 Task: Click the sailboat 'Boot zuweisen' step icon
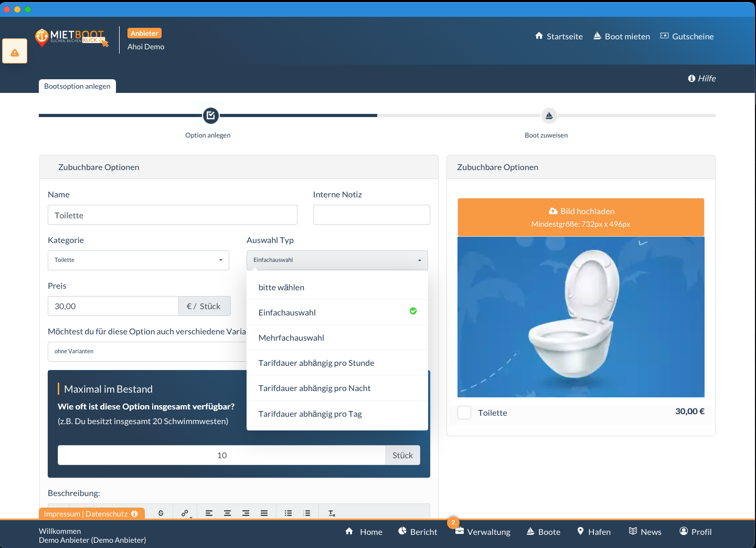pyautogui.click(x=549, y=115)
